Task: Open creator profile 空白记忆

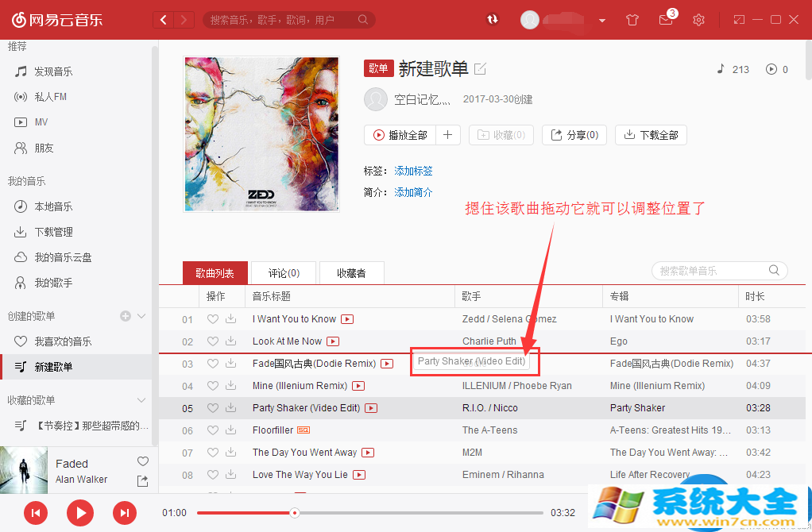Action: pos(422,99)
